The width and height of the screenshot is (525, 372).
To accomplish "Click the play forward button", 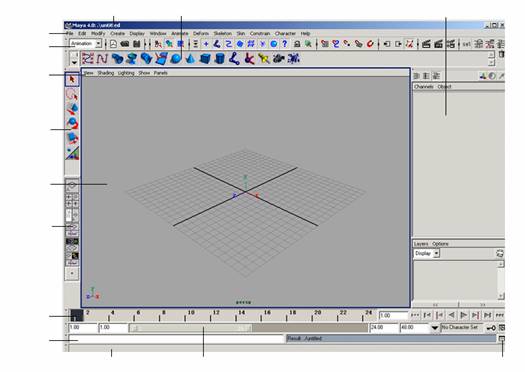I will click(x=463, y=315).
